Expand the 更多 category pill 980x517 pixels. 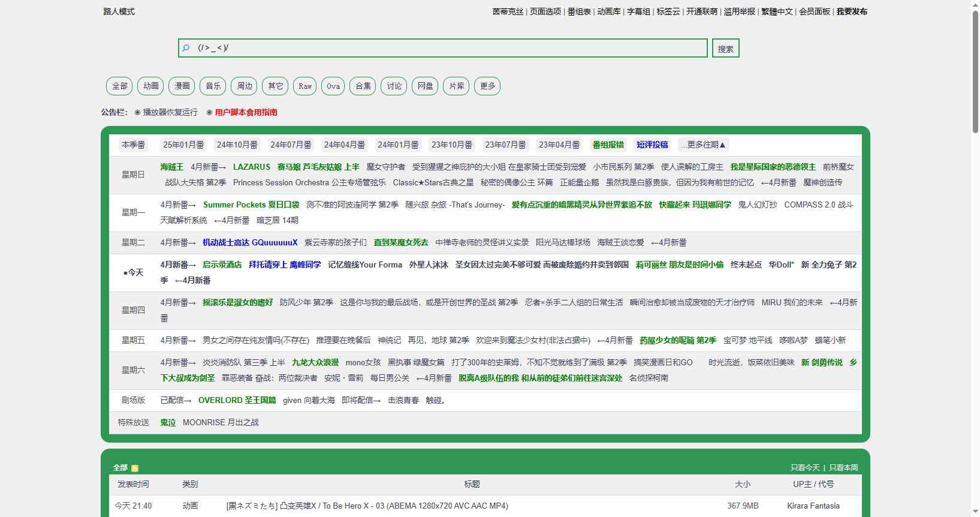coord(487,86)
